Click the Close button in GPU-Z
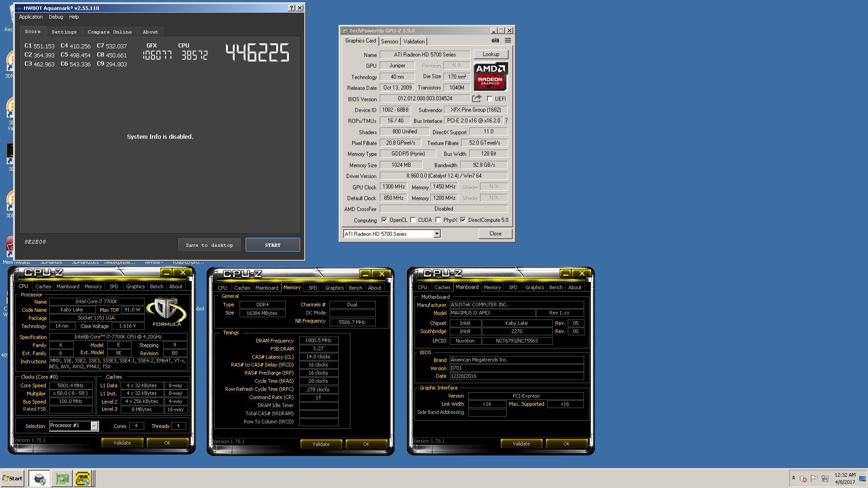868x488 pixels. [x=495, y=234]
